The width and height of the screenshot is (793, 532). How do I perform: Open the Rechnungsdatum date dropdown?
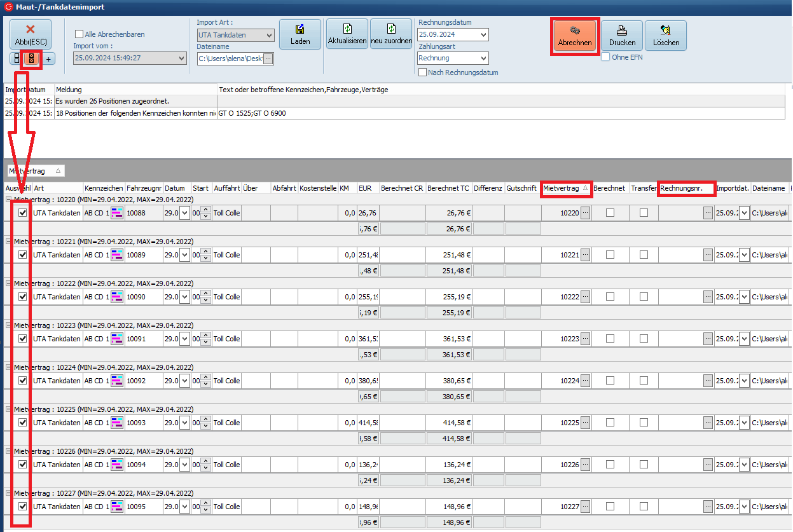click(x=483, y=34)
